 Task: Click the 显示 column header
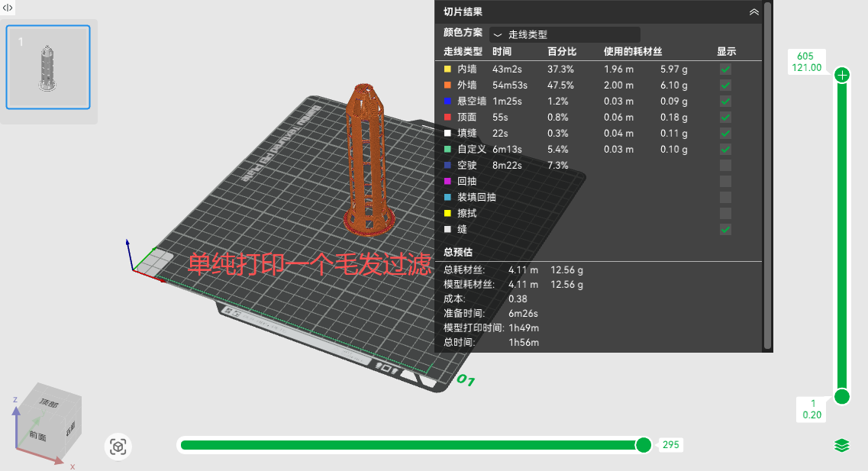(x=726, y=51)
